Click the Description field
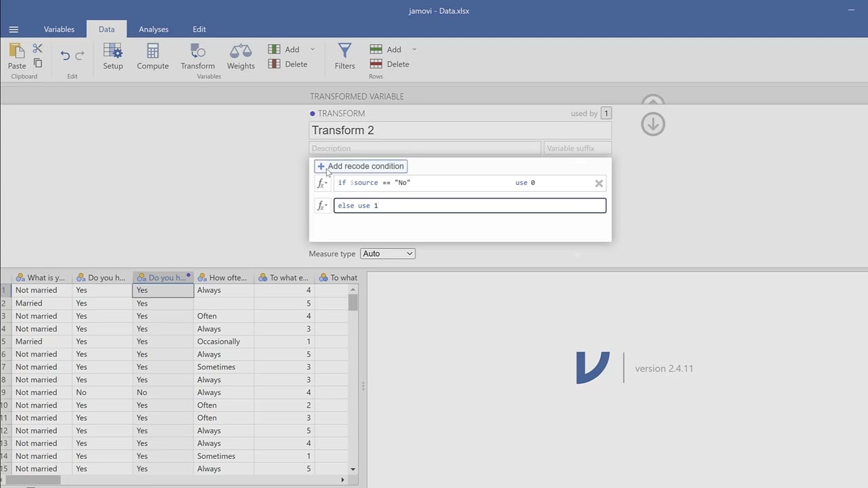 point(425,148)
